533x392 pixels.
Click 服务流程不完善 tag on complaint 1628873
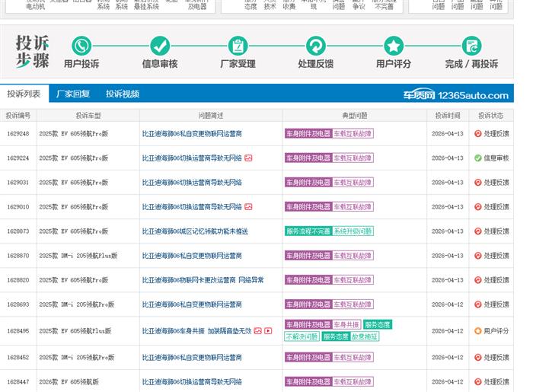308,231
